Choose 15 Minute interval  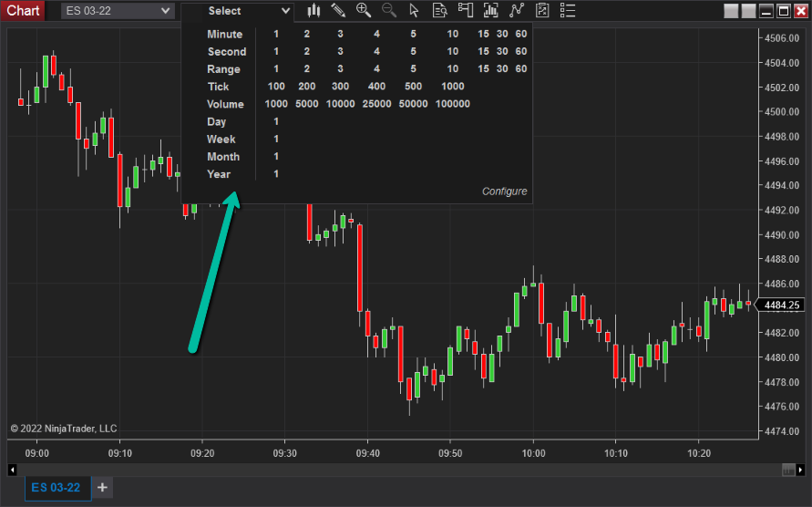point(483,34)
